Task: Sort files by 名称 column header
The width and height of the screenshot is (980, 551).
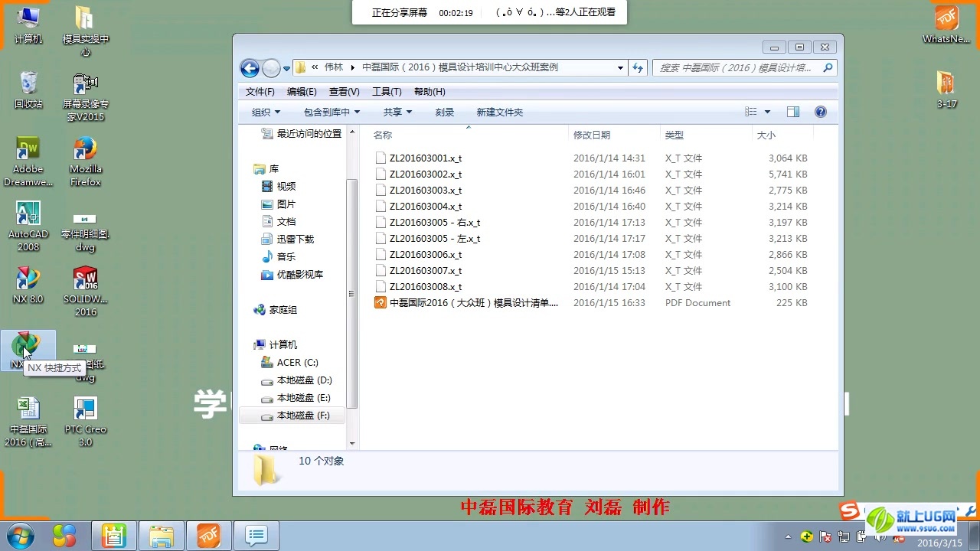Action: pos(468,135)
